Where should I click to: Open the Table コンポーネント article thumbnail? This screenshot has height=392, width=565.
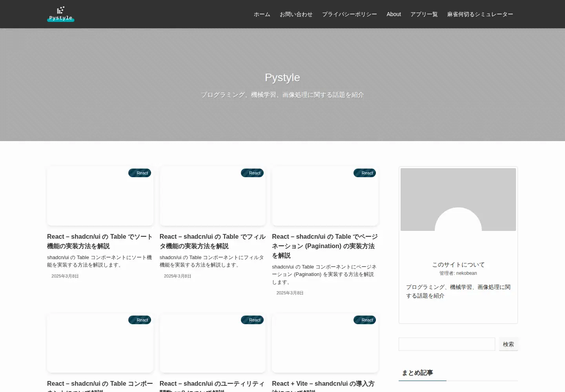point(100,343)
